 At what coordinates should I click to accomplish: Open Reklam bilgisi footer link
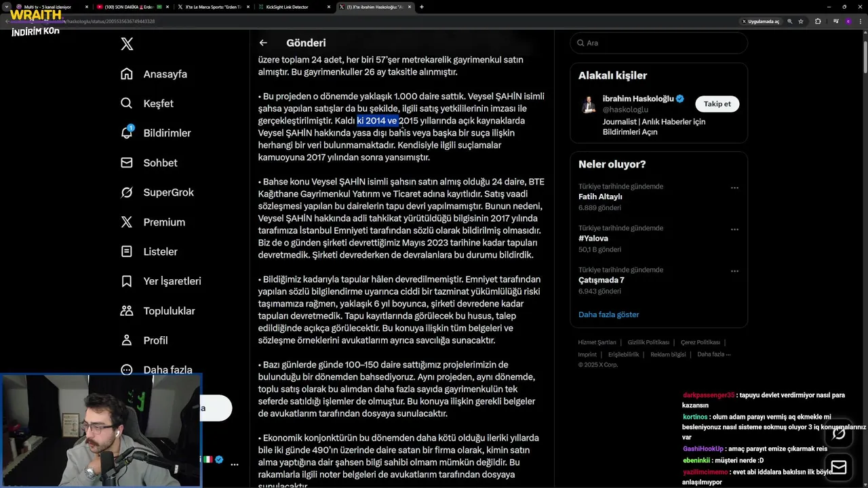(x=668, y=354)
